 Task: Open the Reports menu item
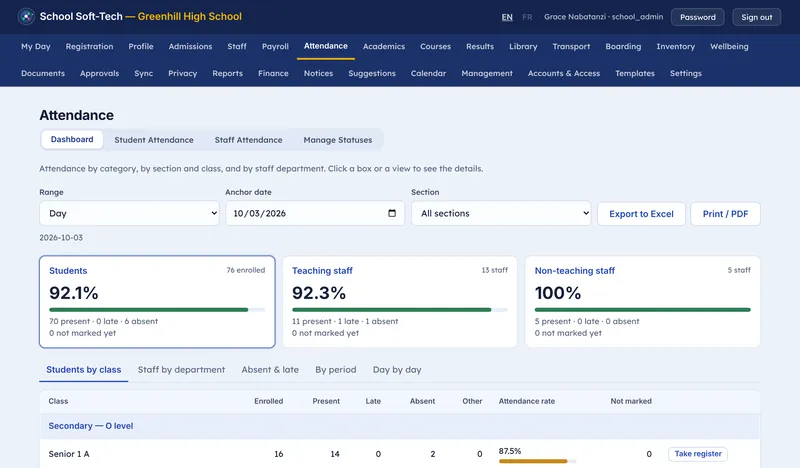pyautogui.click(x=228, y=73)
